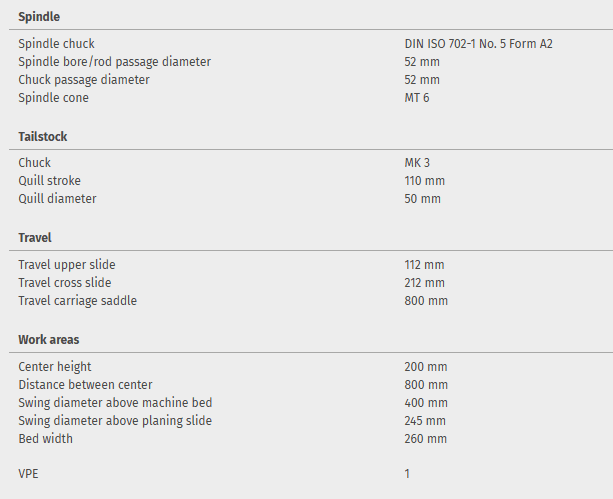Click the Travel carriage saddle label
The width and height of the screenshot is (613, 499).
77,301
